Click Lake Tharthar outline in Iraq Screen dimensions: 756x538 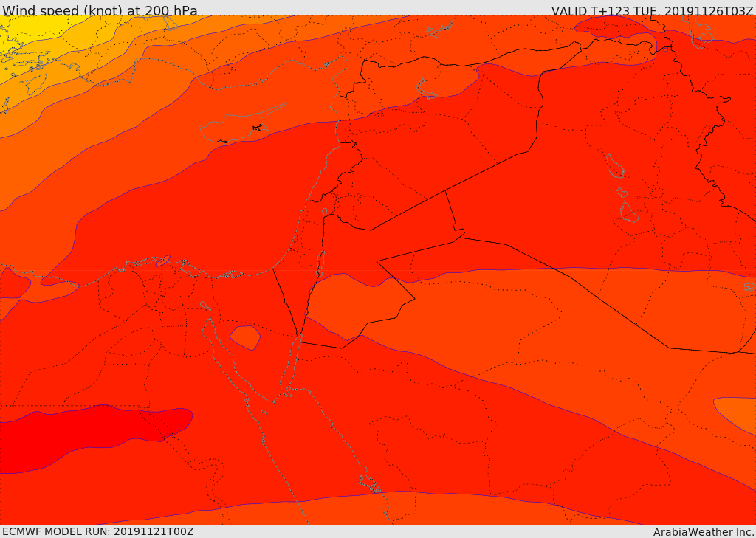pyautogui.click(x=615, y=166)
